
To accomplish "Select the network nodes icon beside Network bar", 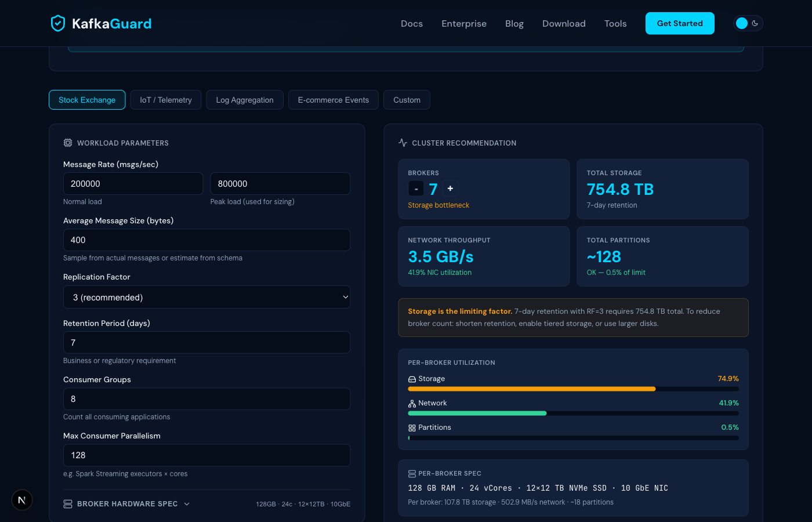I will coord(412,403).
